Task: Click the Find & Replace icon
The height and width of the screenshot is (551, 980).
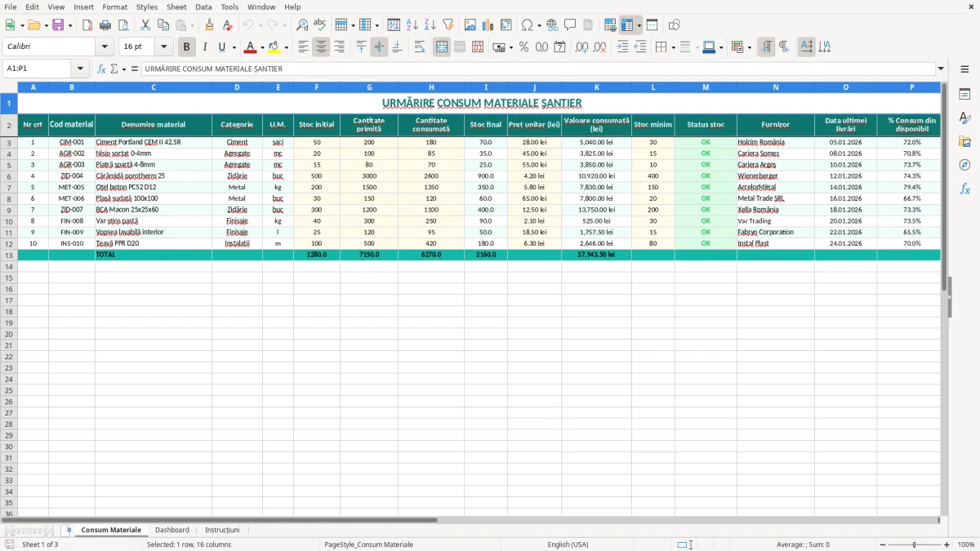Action: [302, 25]
